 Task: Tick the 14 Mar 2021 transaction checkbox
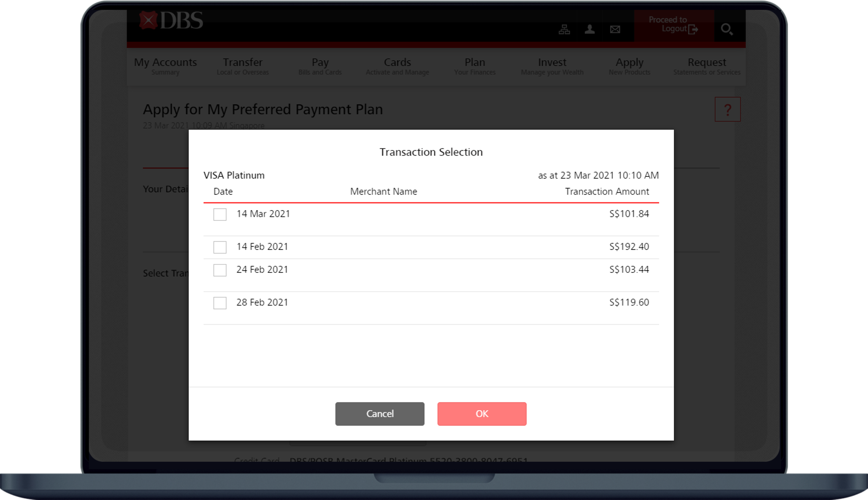coord(220,214)
